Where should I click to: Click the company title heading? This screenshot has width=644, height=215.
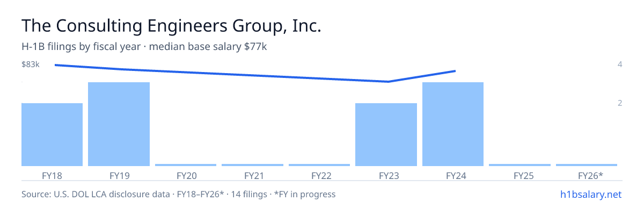[171, 26]
